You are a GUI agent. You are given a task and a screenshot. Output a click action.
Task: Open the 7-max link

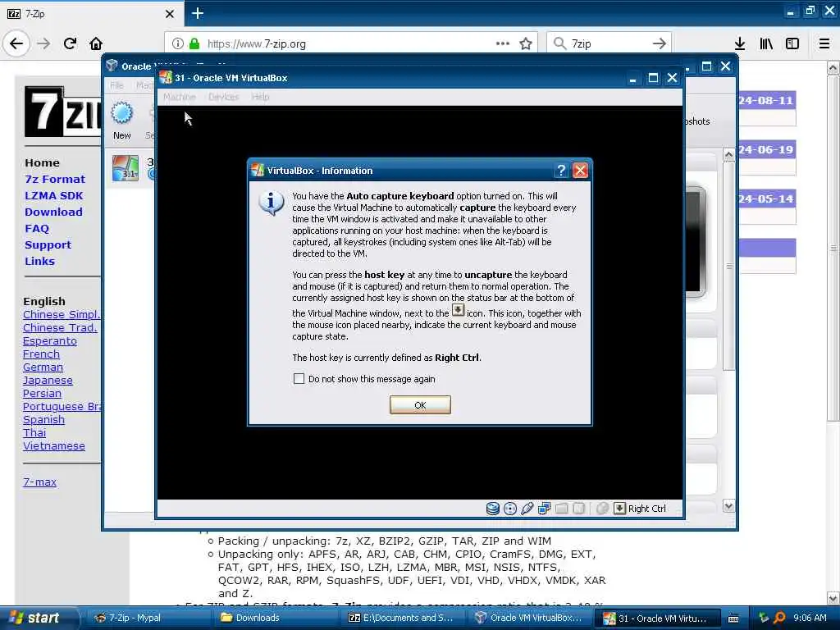click(x=39, y=482)
